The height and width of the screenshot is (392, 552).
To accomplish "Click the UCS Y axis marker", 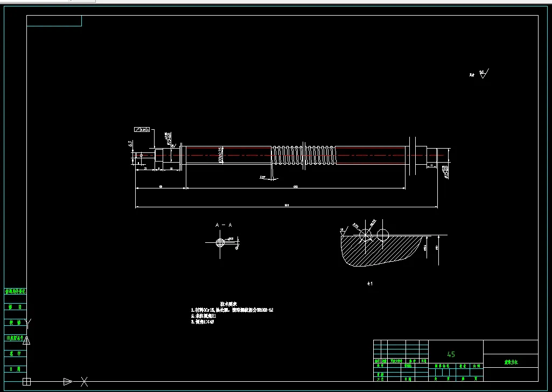I will tap(28, 323).
